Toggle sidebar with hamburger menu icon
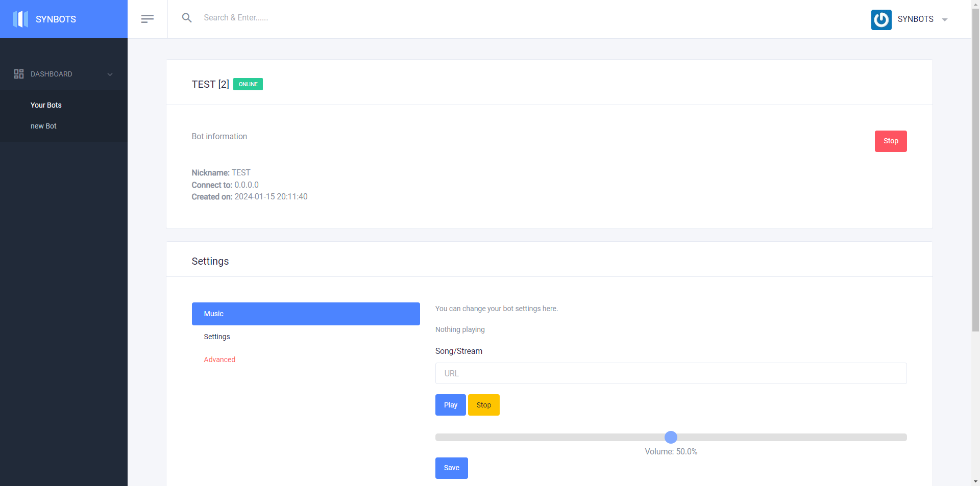 pyautogui.click(x=147, y=19)
